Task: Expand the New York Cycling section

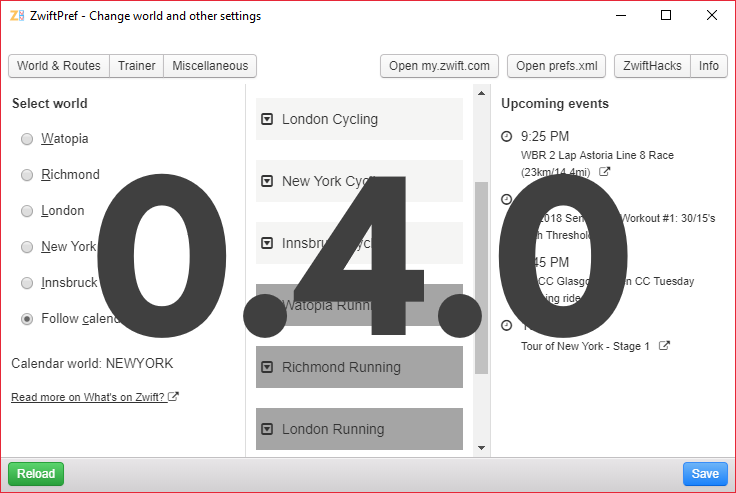Action: (359, 181)
